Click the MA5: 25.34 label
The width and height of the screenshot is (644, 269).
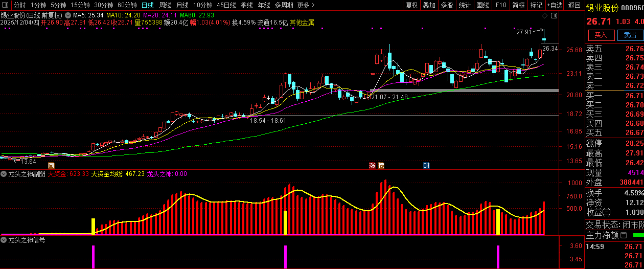(x=88, y=15)
